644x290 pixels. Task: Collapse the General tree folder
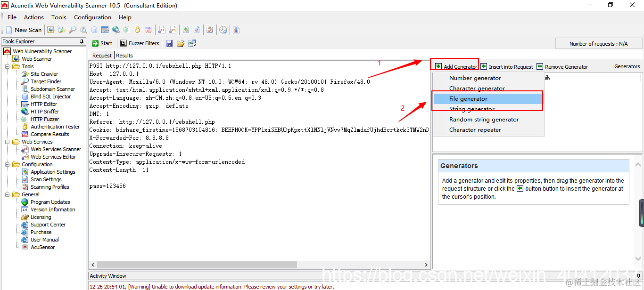[8, 194]
